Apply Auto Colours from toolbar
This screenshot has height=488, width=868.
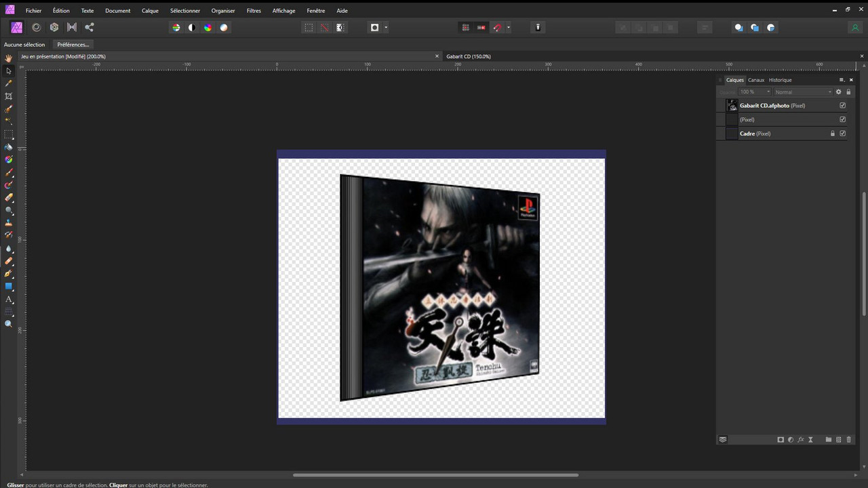tap(208, 28)
